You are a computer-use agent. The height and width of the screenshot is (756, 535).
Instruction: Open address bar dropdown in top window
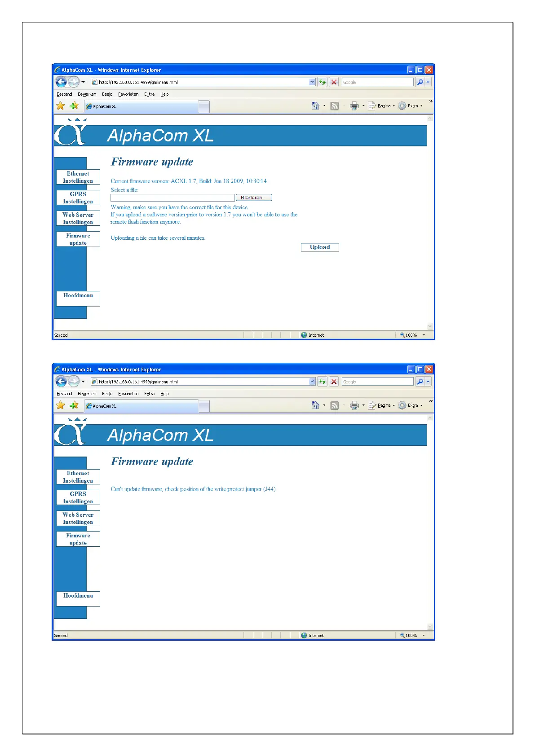click(x=312, y=82)
